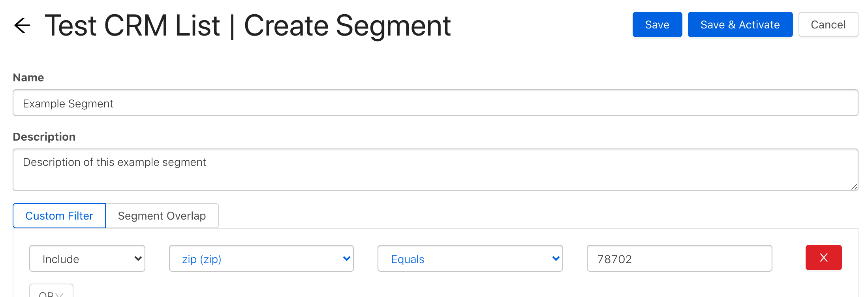
Task: Click the Name field label
Action: [x=28, y=77]
